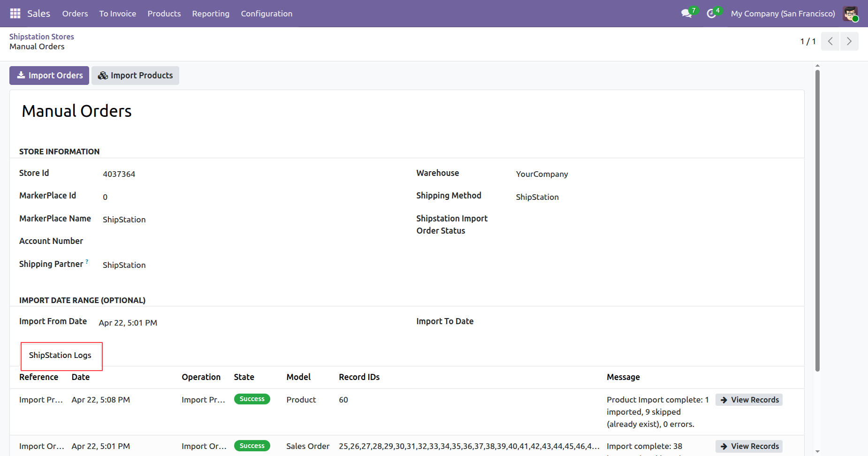Sort logs by Date column header
This screenshot has width=868, height=456.
tap(81, 377)
